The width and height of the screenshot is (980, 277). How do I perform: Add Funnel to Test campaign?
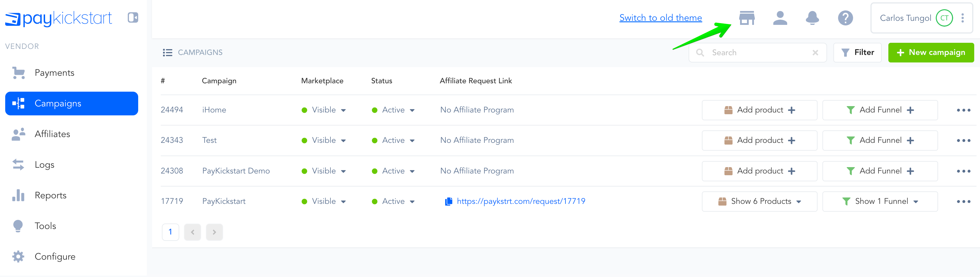pos(880,141)
